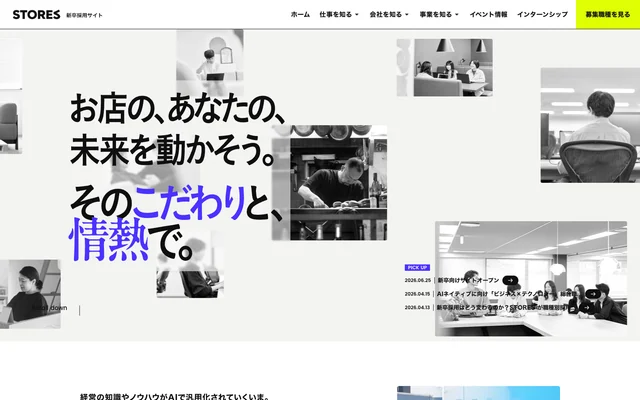The height and width of the screenshot is (400, 640).
Task: Expand the 仕事を知る dropdown menu
Action: [339, 14]
